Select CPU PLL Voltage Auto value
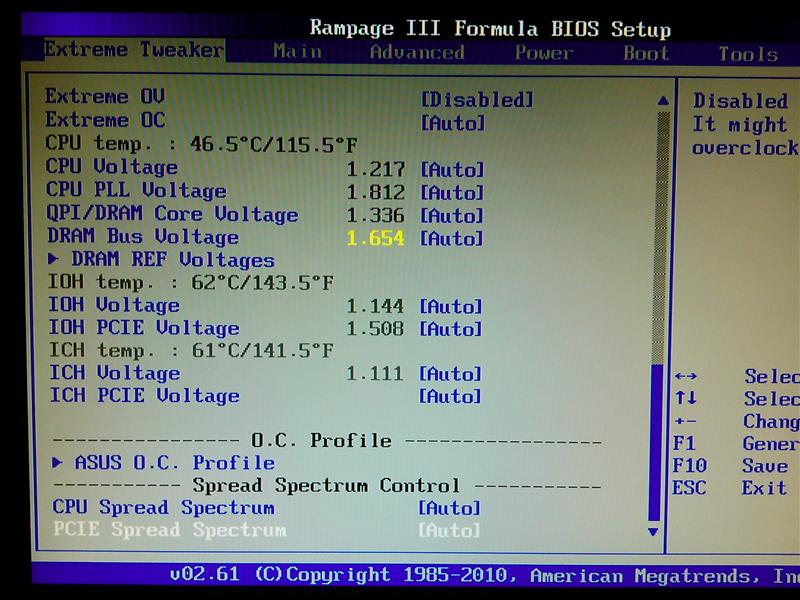 (x=451, y=193)
